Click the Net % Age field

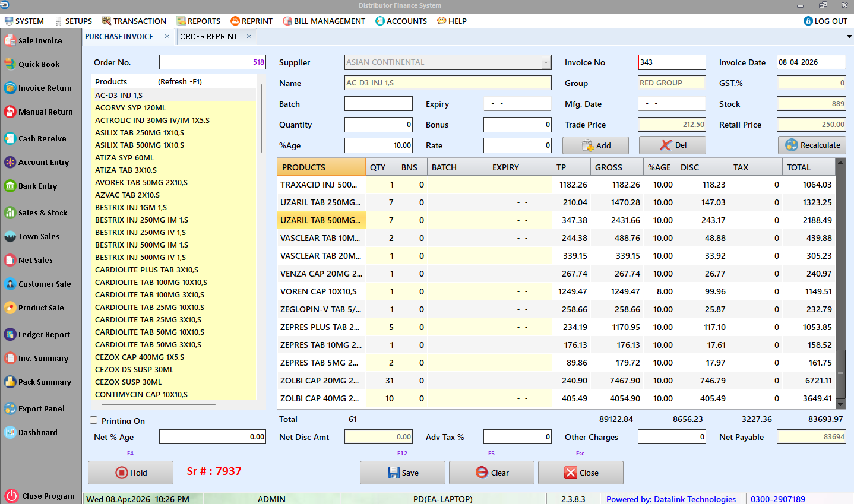[213, 437]
